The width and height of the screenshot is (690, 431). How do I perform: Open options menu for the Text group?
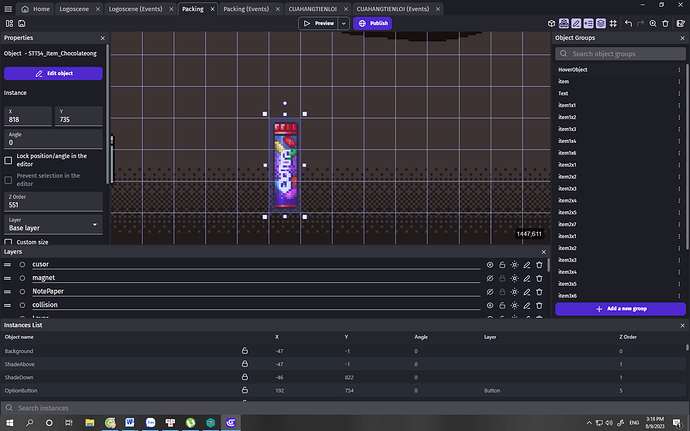click(x=679, y=93)
